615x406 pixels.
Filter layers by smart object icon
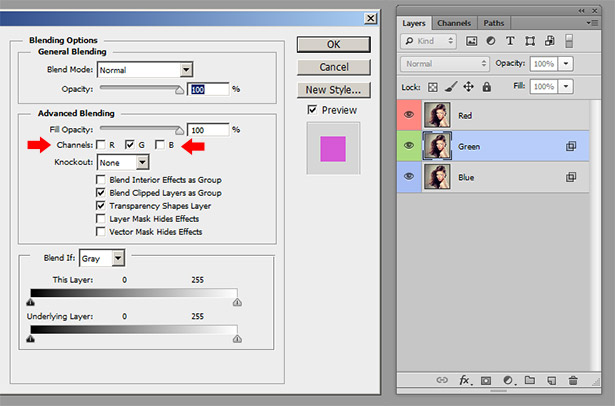pyautogui.click(x=549, y=41)
